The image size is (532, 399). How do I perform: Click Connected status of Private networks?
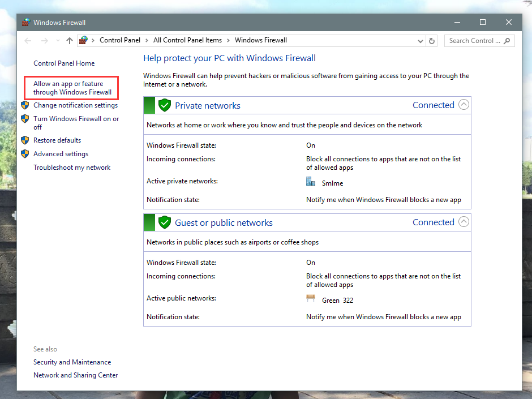pyautogui.click(x=434, y=105)
